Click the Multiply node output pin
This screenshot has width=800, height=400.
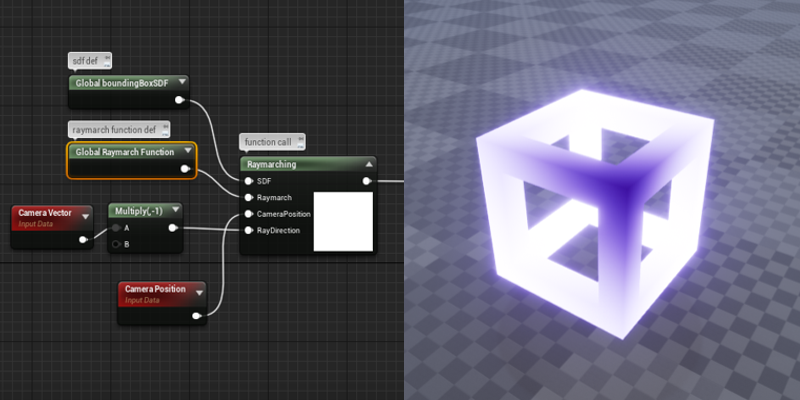172,228
